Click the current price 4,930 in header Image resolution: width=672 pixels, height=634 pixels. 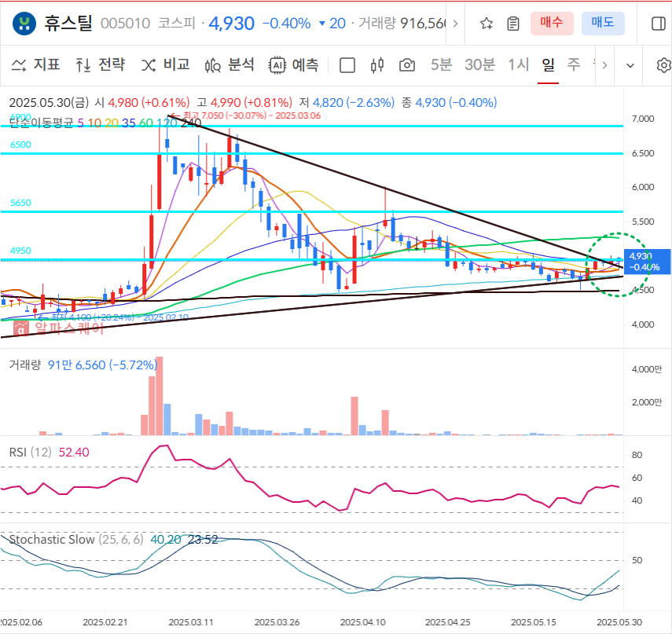[231, 24]
